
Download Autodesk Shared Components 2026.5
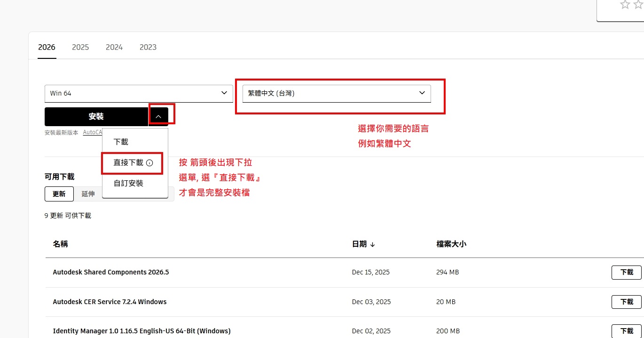pos(626,272)
